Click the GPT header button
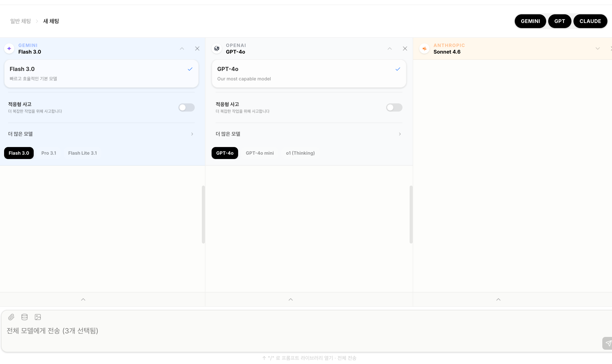 pyautogui.click(x=560, y=21)
